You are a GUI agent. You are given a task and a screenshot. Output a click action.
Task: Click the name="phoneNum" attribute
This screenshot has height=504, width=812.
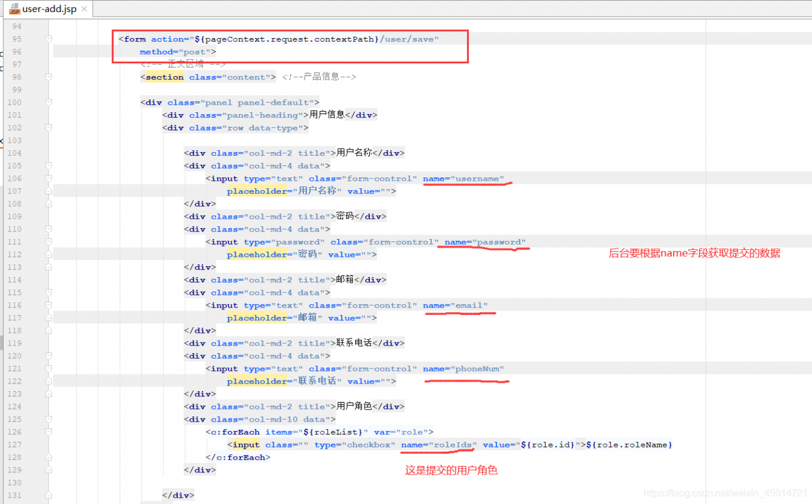[x=464, y=369]
